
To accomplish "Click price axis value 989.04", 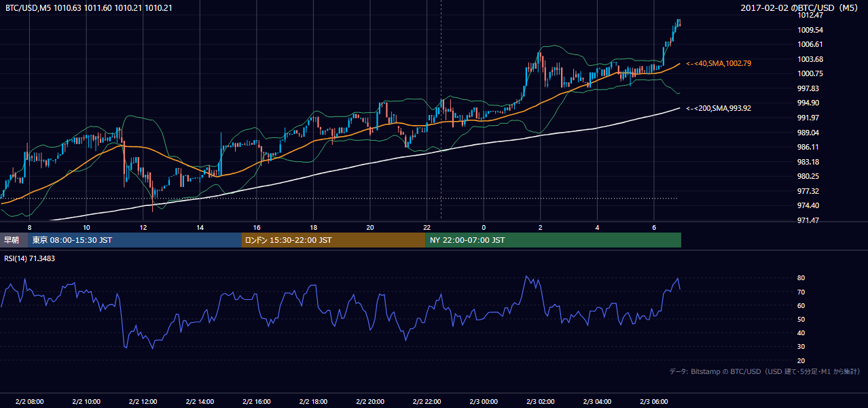I will coord(809,133).
